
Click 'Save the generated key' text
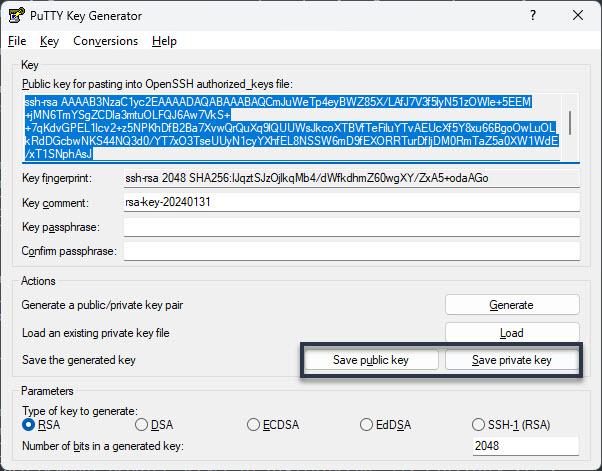point(79,360)
